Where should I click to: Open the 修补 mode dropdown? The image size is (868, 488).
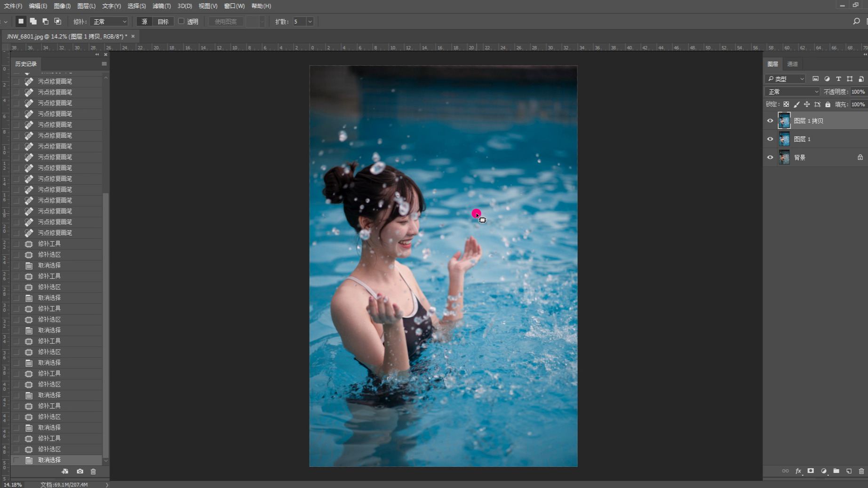click(x=109, y=22)
